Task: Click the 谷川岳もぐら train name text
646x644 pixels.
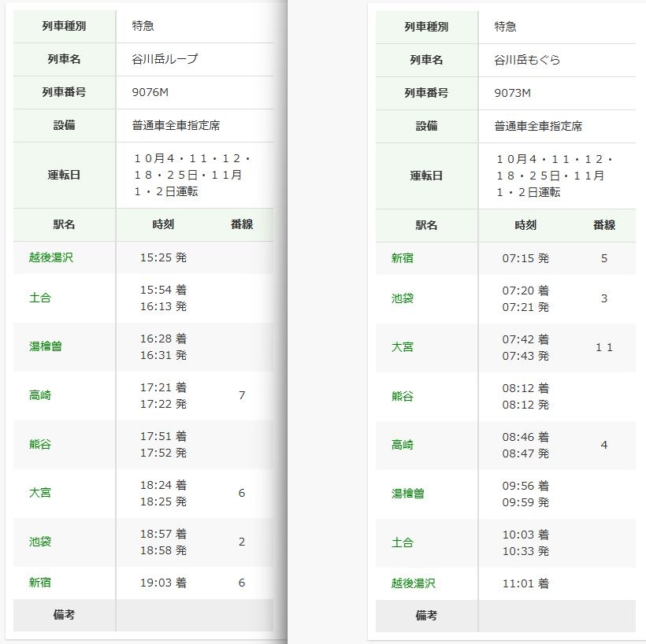Action: [527, 60]
